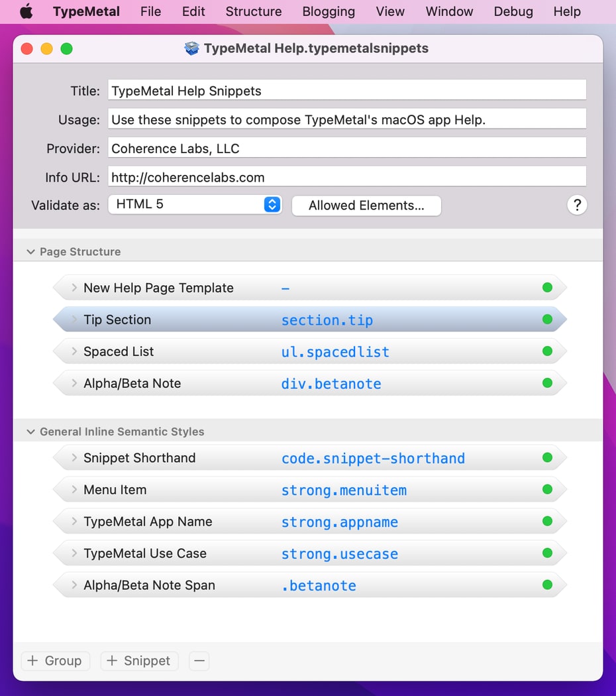The image size is (616, 696).
Task: Toggle green status dot for New Help Page Template
Action: (547, 288)
